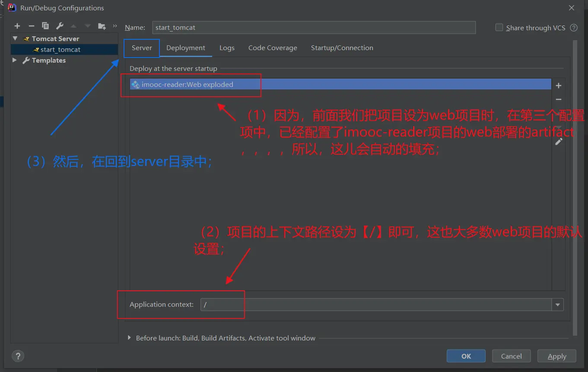Click the Add New Configuration plus icon
Viewport: 588px width, 372px height.
[17, 26]
